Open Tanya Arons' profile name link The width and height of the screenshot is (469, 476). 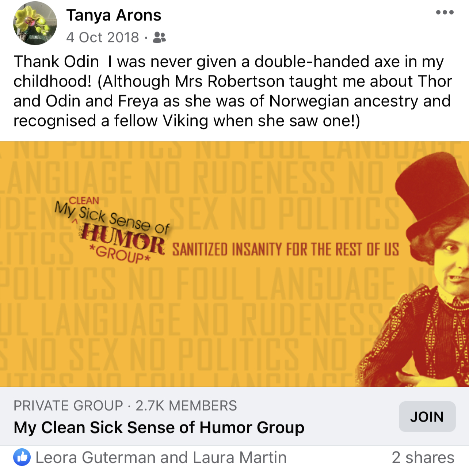pyautogui.click(x=114, y=15)
